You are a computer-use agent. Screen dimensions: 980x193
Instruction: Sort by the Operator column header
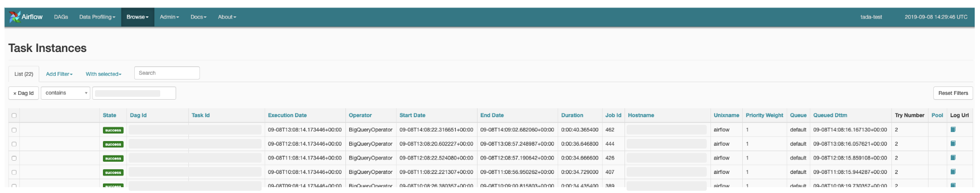pos(360,115)
